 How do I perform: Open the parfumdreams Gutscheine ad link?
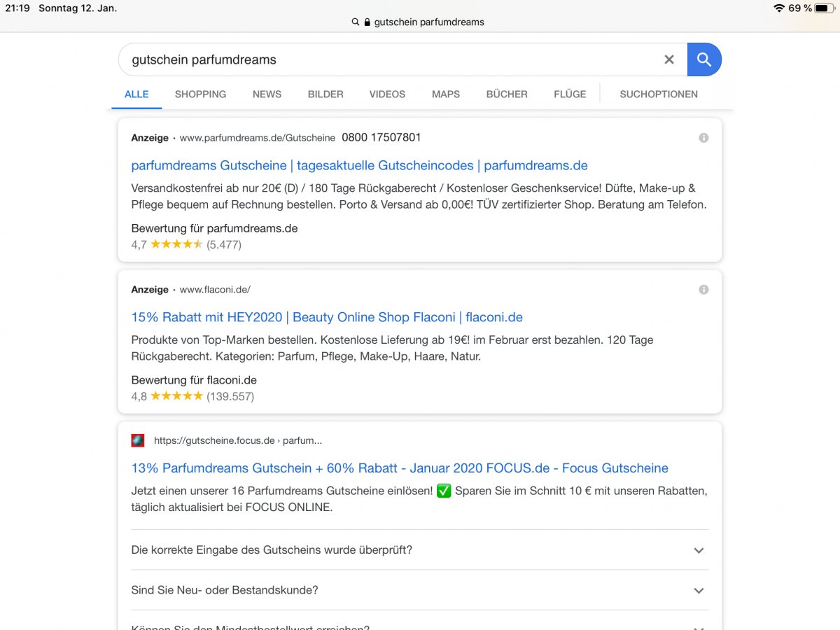coord(360,166)
